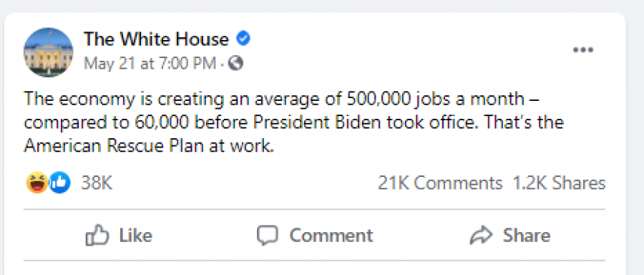Open The White House profile picture
Viewport: 644px width, 275px height.
pyautogui.click(x=49, y=52)
